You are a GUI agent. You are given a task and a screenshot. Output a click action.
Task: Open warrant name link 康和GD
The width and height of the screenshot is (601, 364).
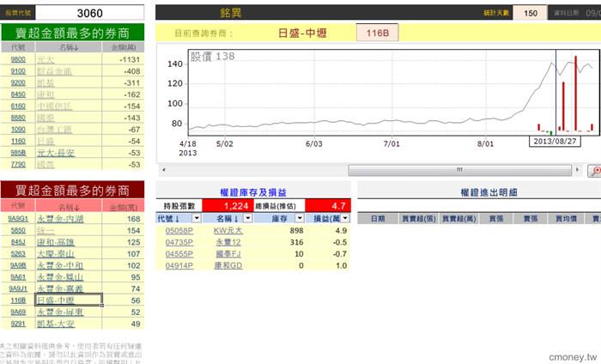point(228,265)
